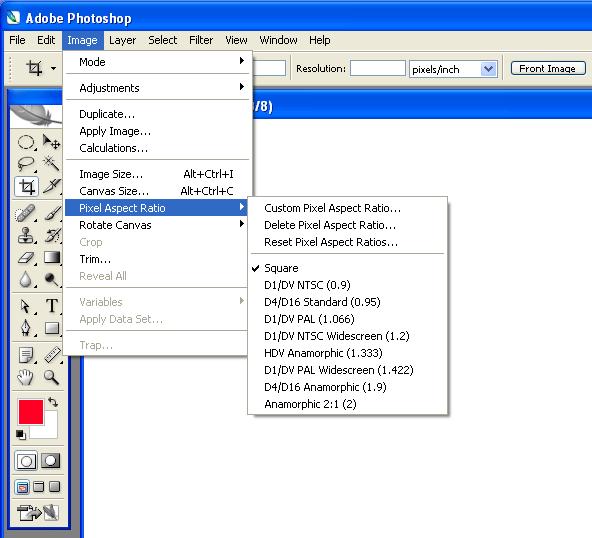Expand the Adjustments submenu
The height and width of the screenshot is (538, 592).
pos(157,88)
